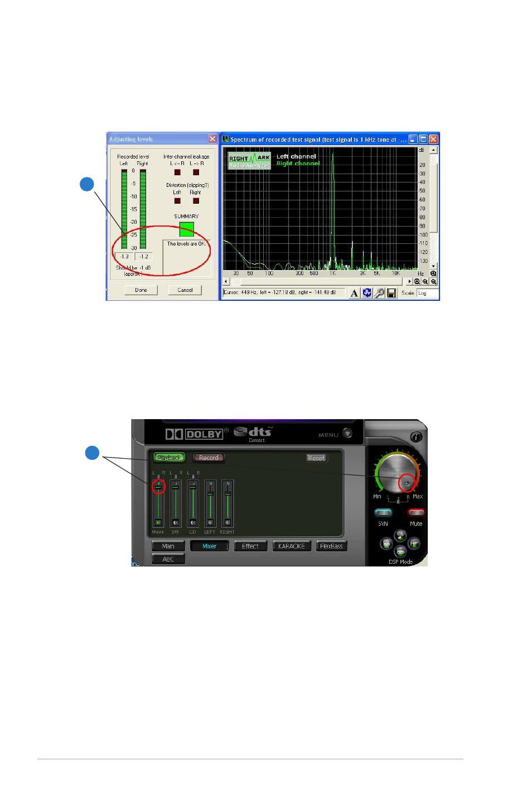Click the horizontal scrollbar left arrow

pos(226,281)
